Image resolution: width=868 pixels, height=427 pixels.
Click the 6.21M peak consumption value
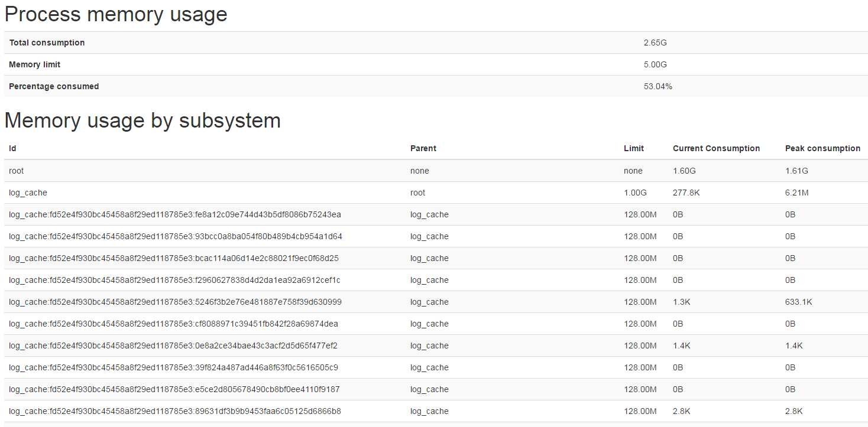(x=796, y=193)
